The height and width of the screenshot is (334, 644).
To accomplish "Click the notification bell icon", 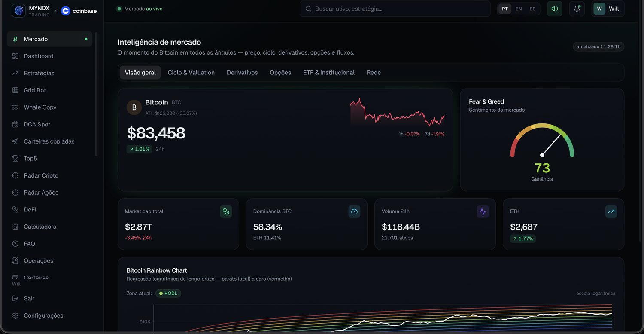I will pyautogui.click(x=577, y=9).
